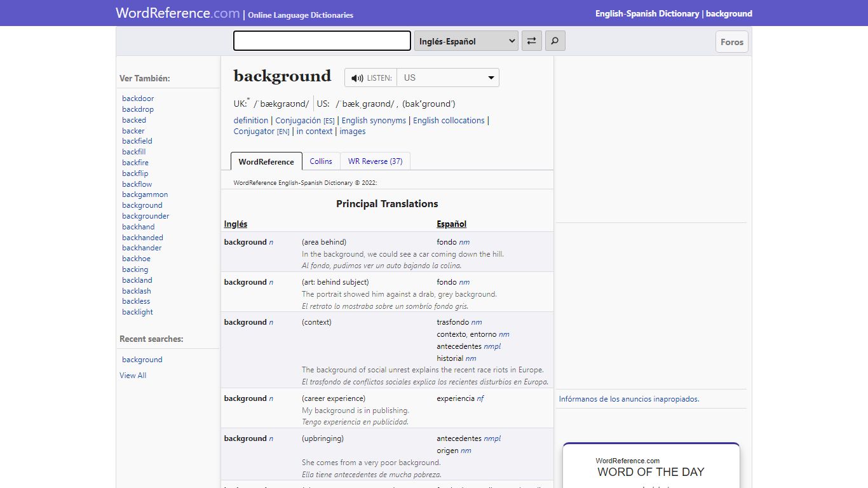Open backfire in the sidebar list

coord(135,163)
